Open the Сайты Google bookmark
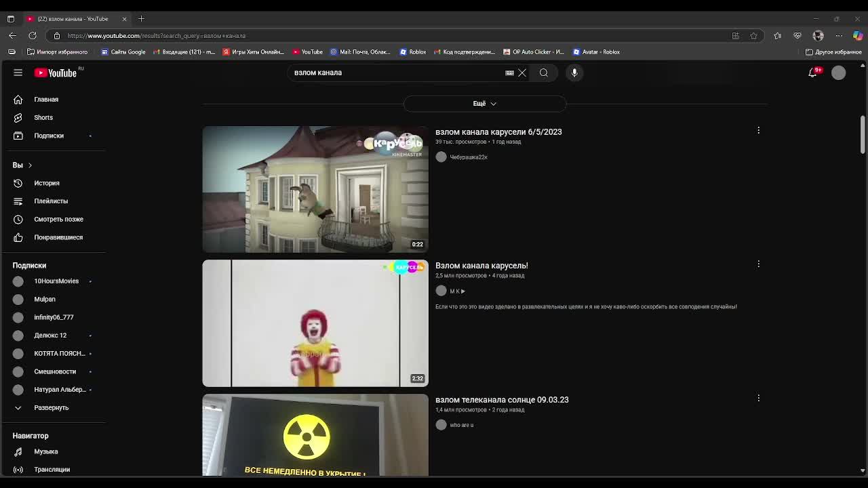 click(x=123, y=52)
